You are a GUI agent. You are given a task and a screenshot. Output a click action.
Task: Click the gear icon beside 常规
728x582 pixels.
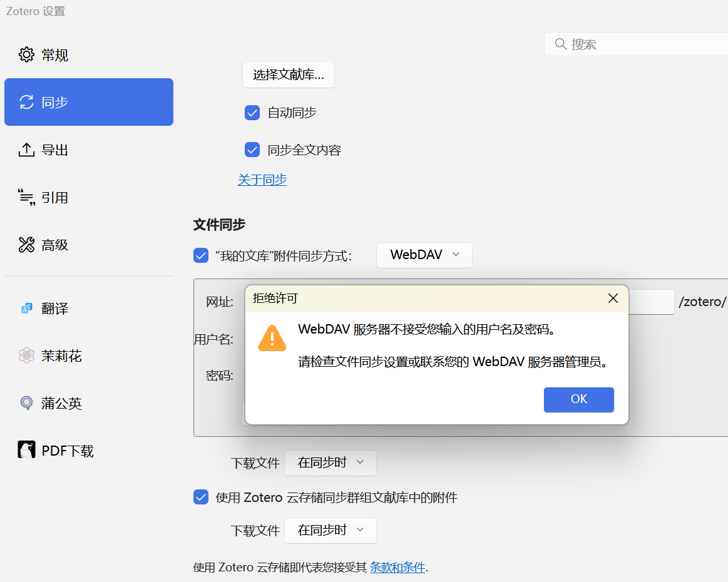26,55
